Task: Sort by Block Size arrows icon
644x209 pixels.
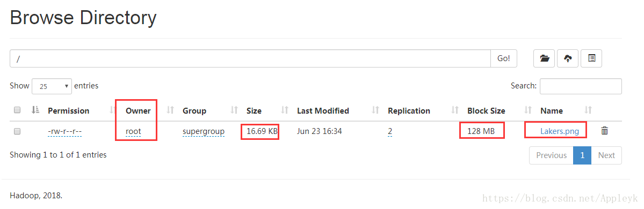Action: (529, 110)
